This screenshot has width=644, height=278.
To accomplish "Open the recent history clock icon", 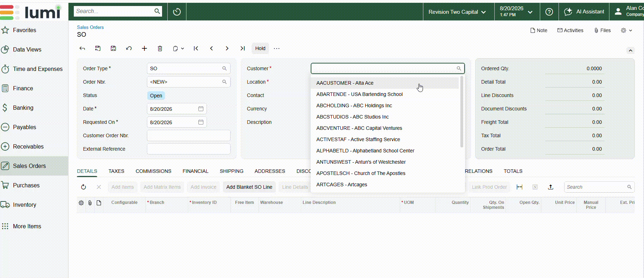I will 177,12.
